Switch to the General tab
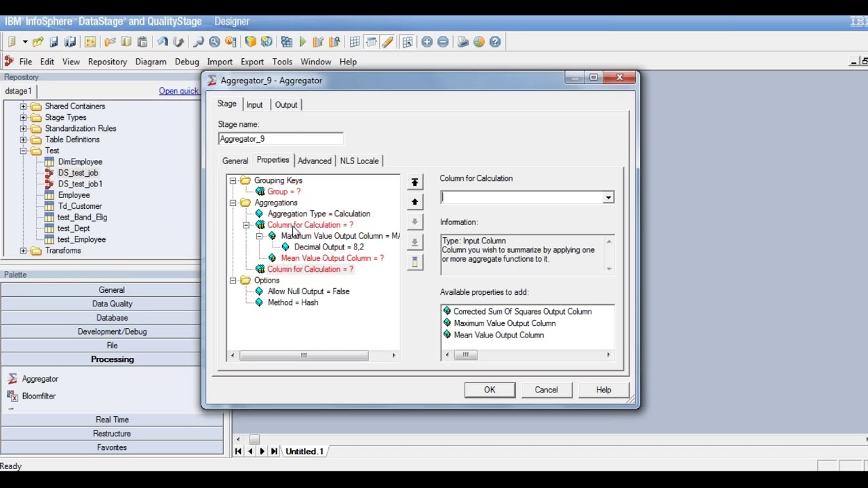Screen dimensions: 868x488 (235, 161)
